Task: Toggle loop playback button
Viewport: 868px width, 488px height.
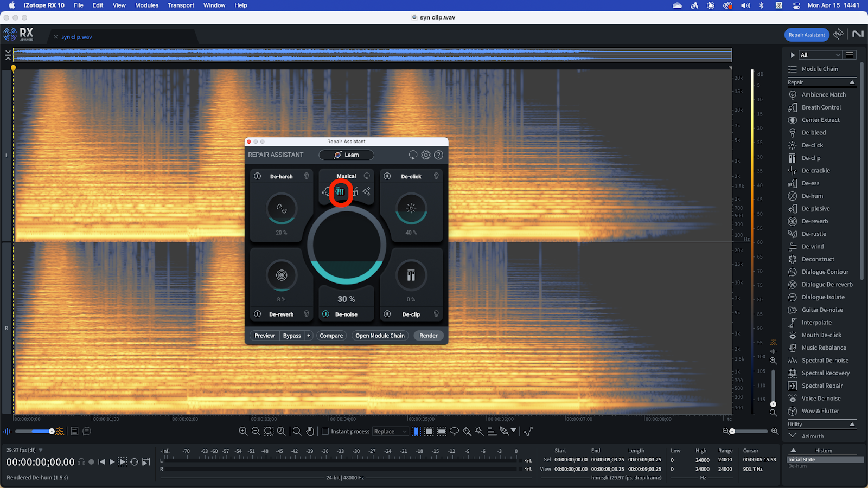Action: (134, 462)
